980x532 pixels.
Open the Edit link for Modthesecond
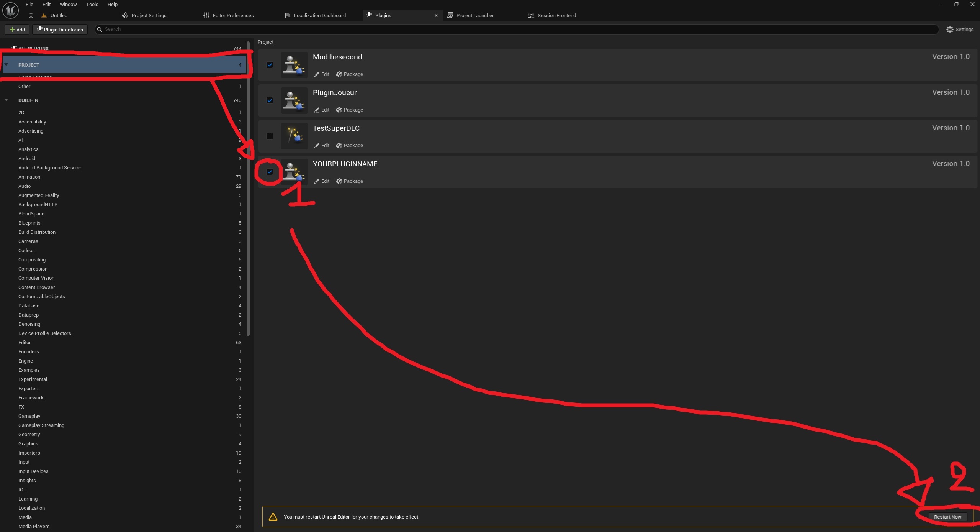(x=322, y=74)
